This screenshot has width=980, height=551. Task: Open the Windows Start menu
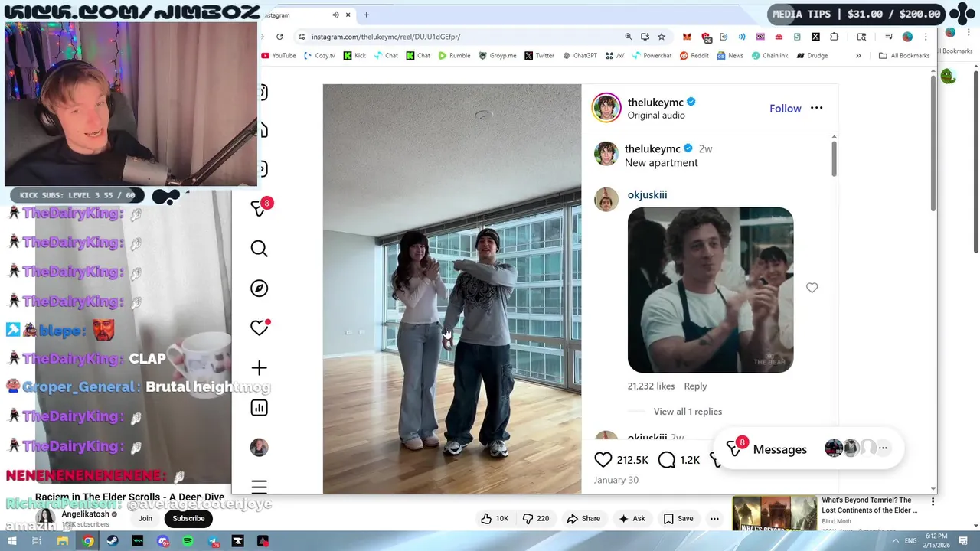click(x=11, y=541)
